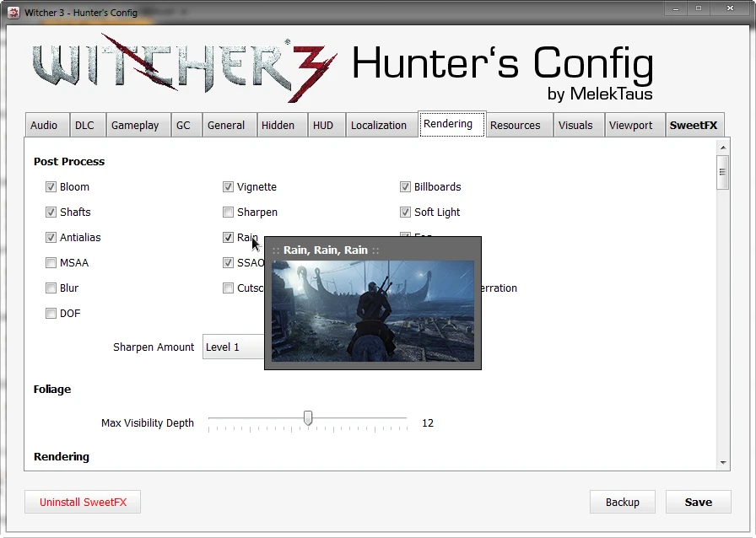
Task: Click the Witcher 3 icon in the title bar
Action: pyautogui.click(x=12, y=8)
